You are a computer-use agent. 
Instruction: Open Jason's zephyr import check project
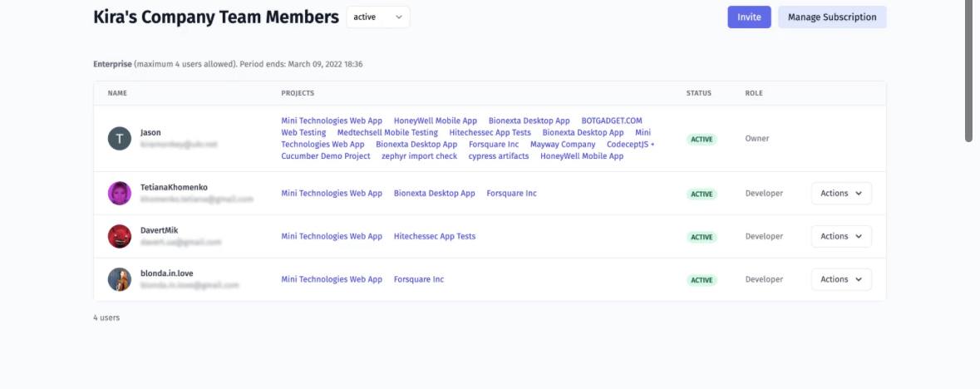pos(419,156)
